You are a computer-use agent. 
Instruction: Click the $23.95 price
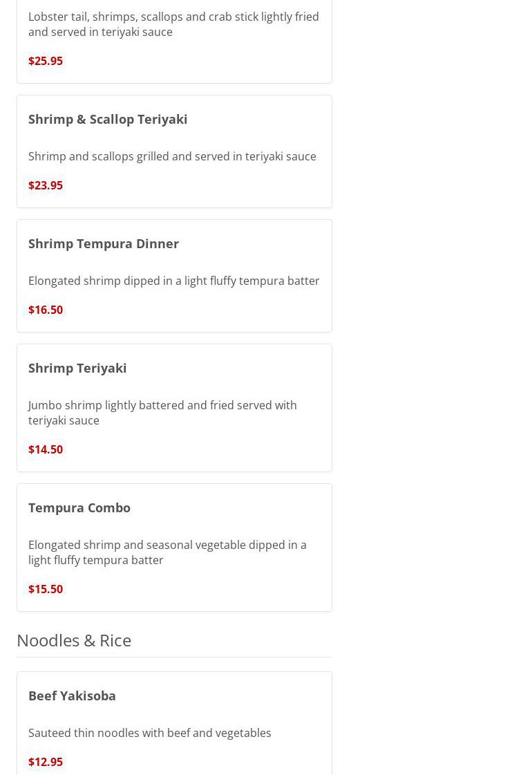coord(46,185)
